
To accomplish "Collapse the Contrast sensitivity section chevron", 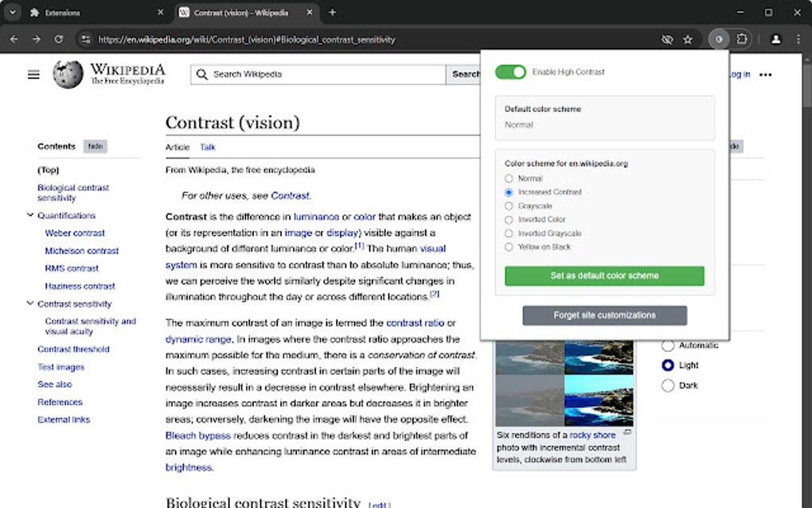I will (29, 303).
